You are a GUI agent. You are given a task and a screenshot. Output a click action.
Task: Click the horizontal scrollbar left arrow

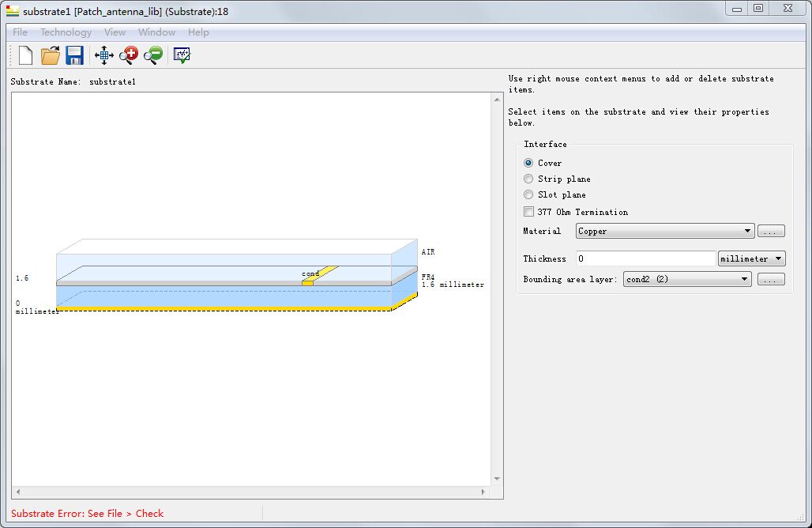pyautogui.click(x=18, y=492)
